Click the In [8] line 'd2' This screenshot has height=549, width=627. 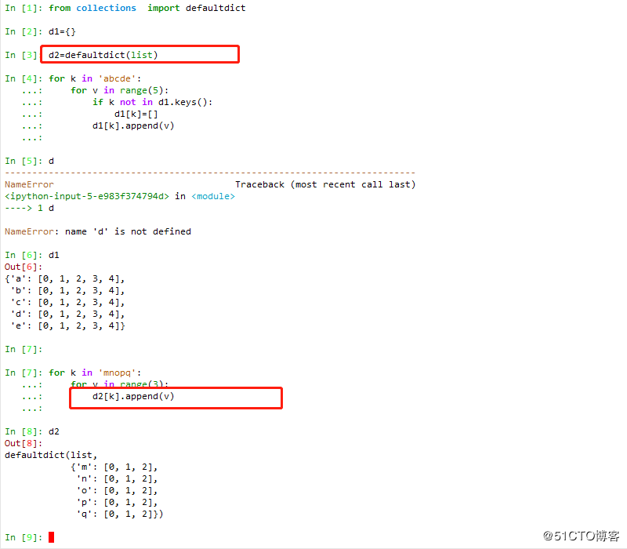pyautogui.click(x=54, y=431)
